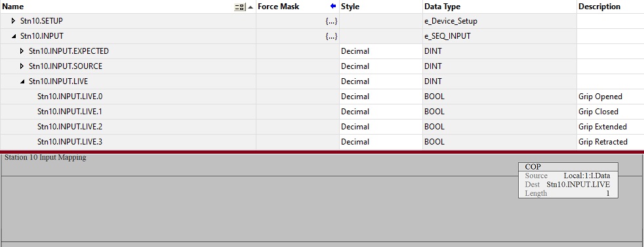Viewport: 644px width, 247px height.
Task: Click COP Length value 1
Action: (x=608, y=193)
